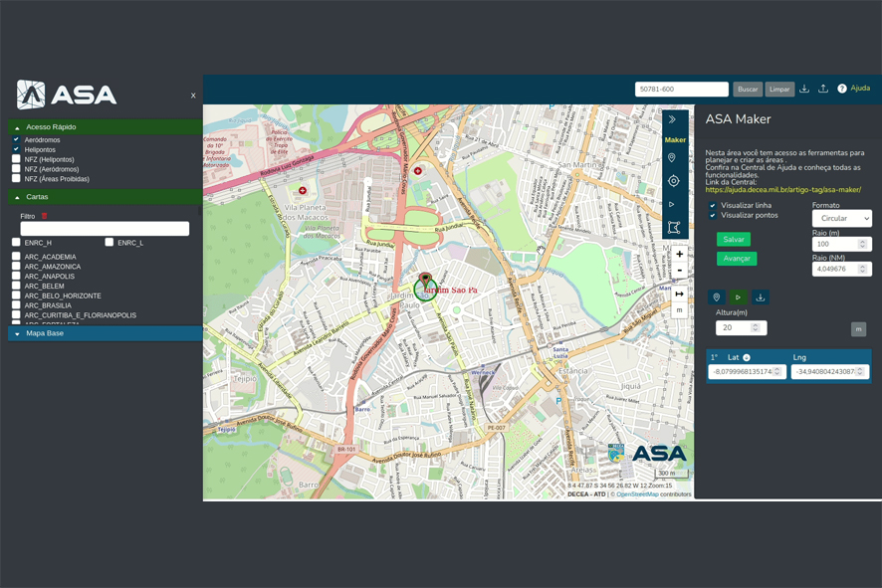Open the OpenStreetMap contributors link
The height and width of the screenshot is (588, 882).
(x=637, y=494)
